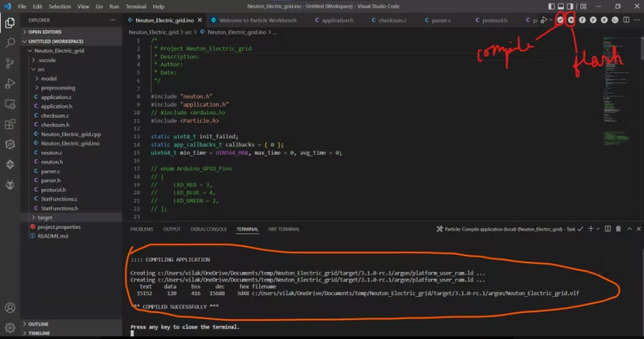644x339 pixels.
Task: Switch to Welcome to Particle Workbench tab
Action: 254,20
